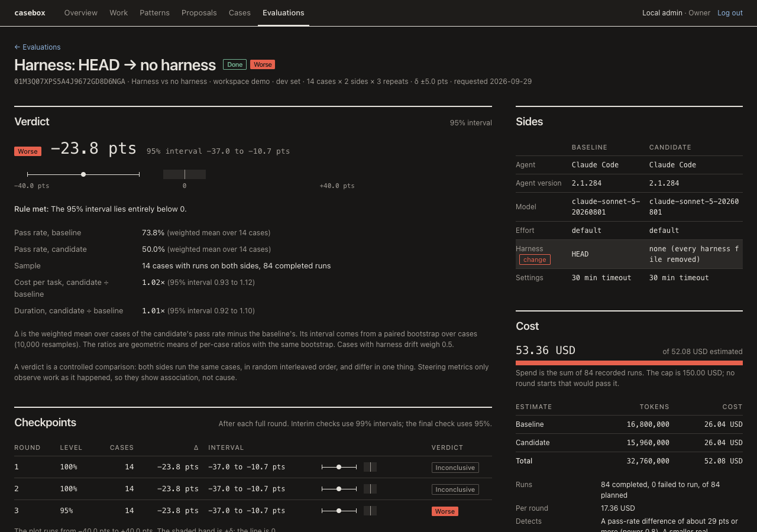Click the 14 cases sample value
The image size is (757, 532).
click(x=236, y=266)
